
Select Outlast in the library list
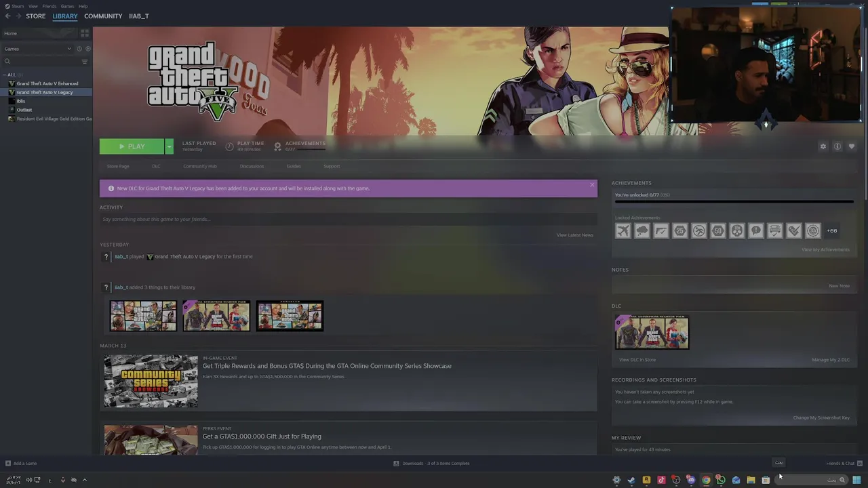[x=24, y=110]
